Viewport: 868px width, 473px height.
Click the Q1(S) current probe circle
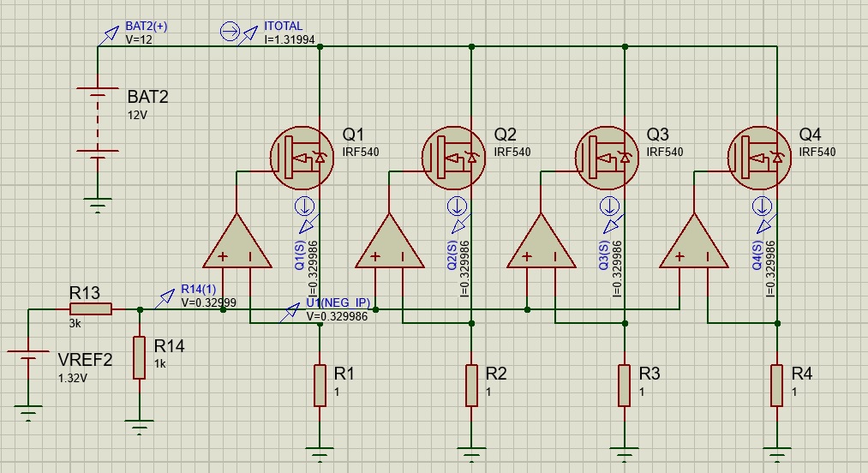click(x=304, y=207)
